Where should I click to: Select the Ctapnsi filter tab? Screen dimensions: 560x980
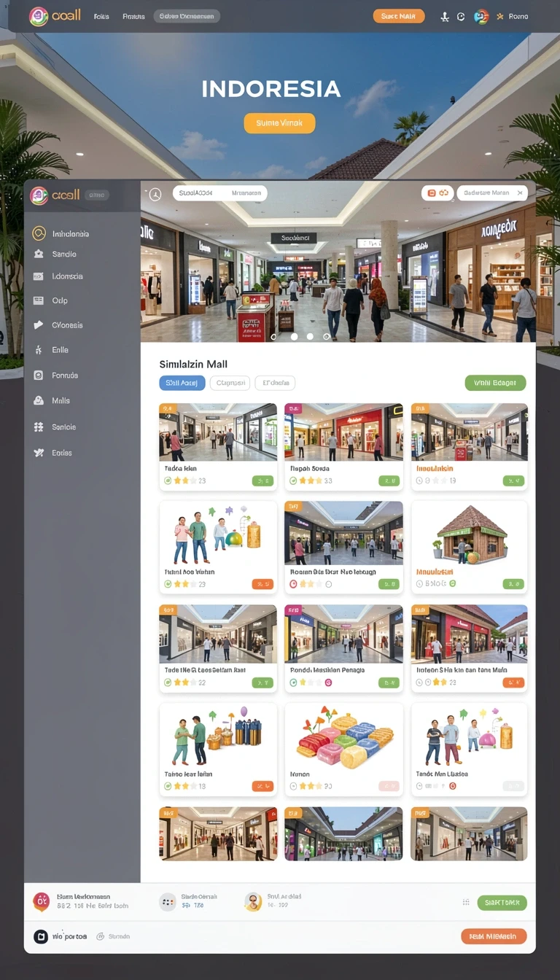coord(230,382)
